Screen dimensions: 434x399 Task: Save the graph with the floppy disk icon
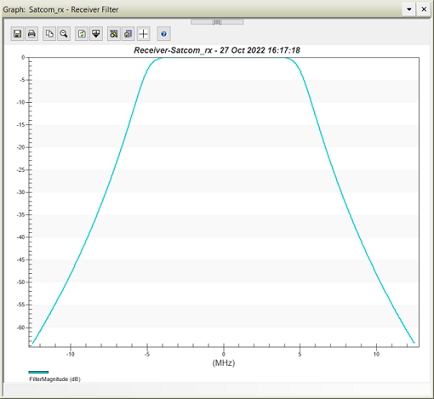point(17,34)
